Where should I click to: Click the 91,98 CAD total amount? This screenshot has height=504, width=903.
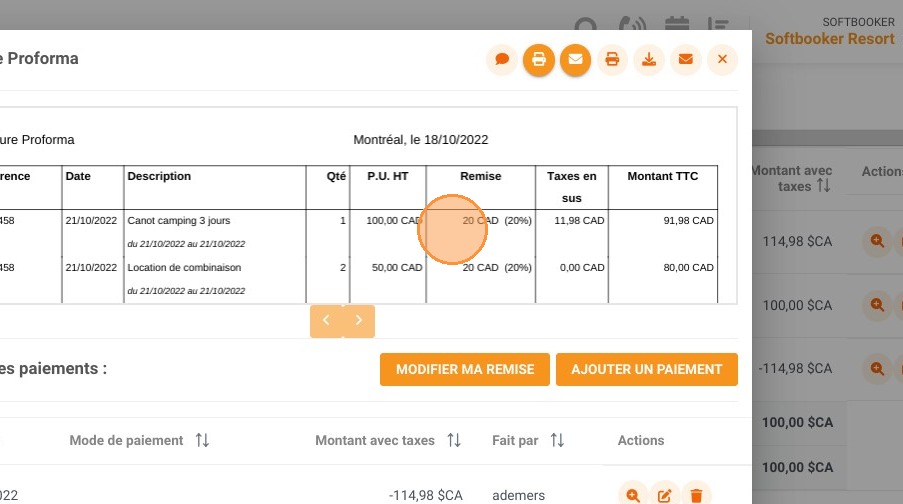[x=688, y=221]
